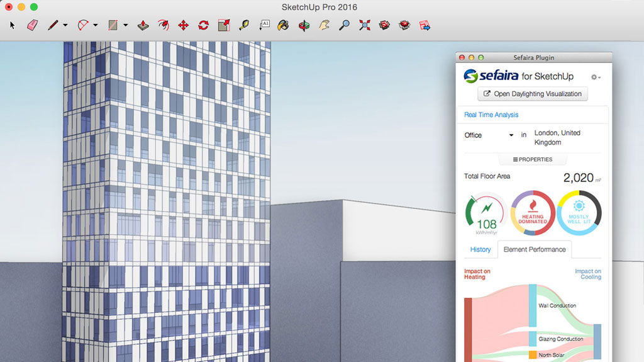Close the SketchUp Pro 2016 window
This screenshot has width=644, height=362.
tap(9, 7)
